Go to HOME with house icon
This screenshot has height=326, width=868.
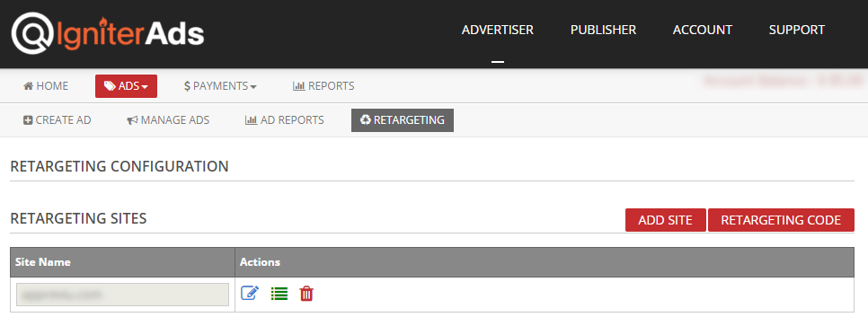click(x=46, y=86)
